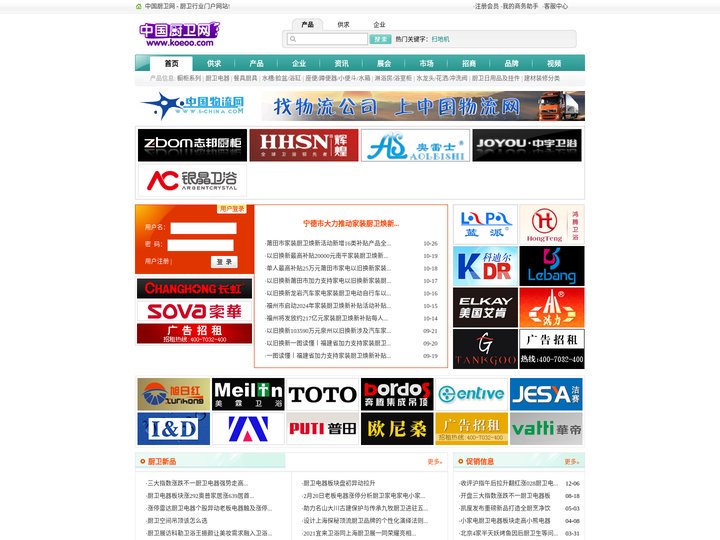Click the magnifier icon in search box

tap(293, 39)
